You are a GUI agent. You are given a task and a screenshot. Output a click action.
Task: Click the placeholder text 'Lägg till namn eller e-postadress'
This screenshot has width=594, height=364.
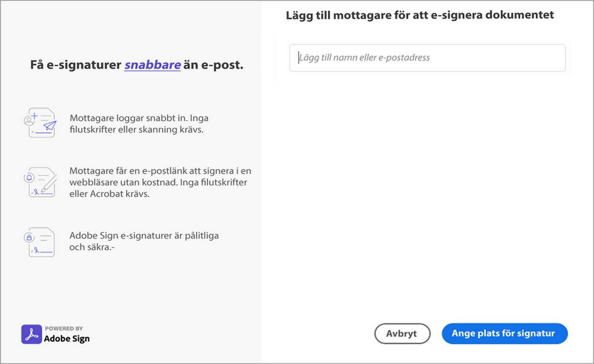(x=364, y=58)
